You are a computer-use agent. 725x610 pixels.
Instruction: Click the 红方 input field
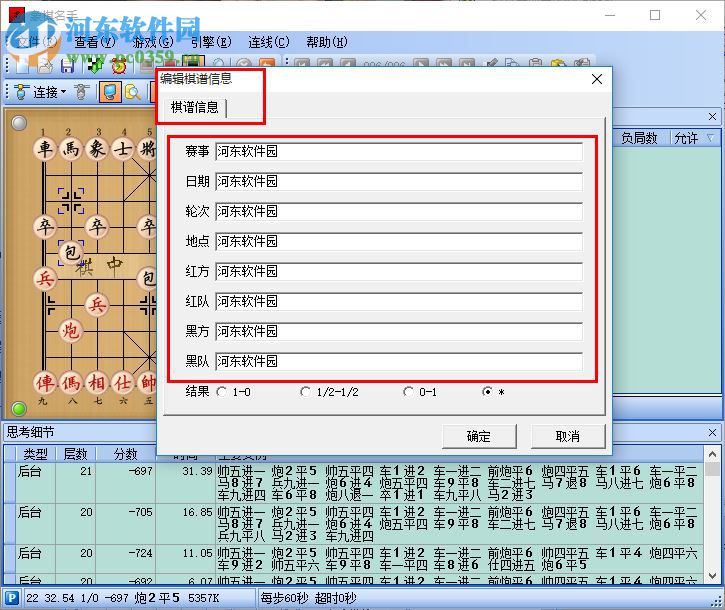tap(399, 271)
